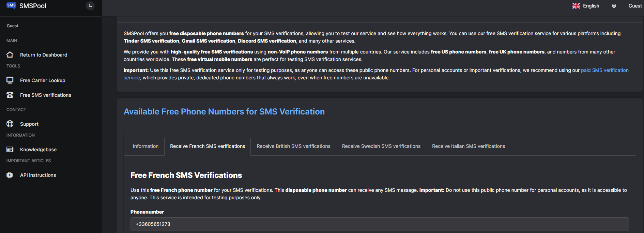The height and width of the screenshot is (233, 644).
Task: Open the settings gear in top bar
Action: coord(614,6)
